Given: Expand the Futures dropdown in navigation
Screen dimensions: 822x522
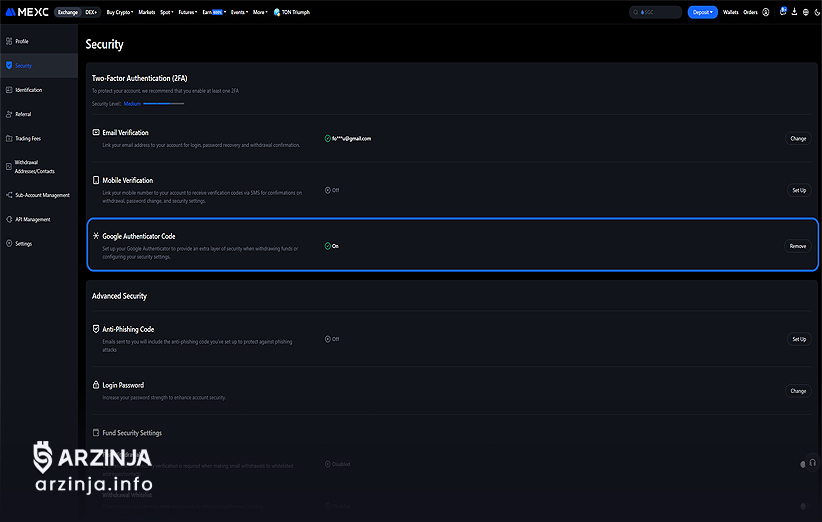Looking at the screenshot, I should pos(187,12).
